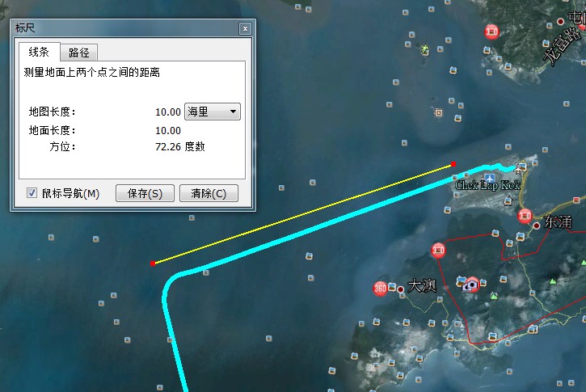Click the 清除(C) button
Viewport: 586px width, 392px height.
pyautogui.click(x=209, y=193)
